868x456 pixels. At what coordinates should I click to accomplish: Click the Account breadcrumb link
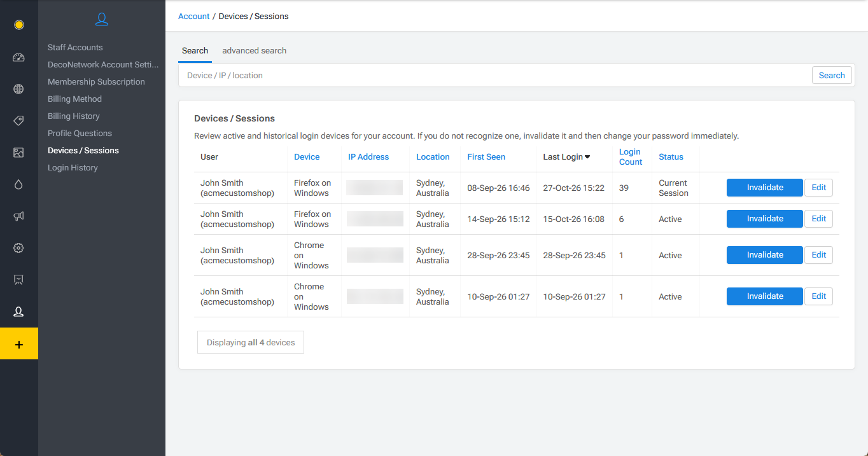(193, 17)
